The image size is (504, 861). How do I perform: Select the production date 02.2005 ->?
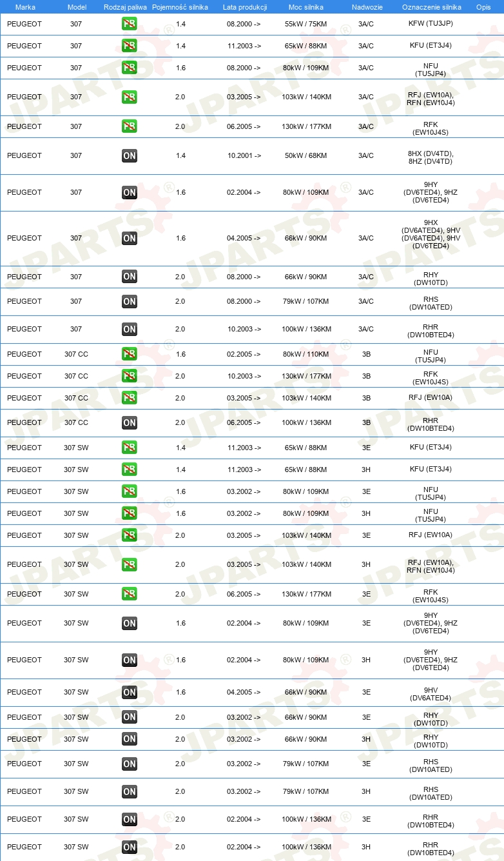244,354
